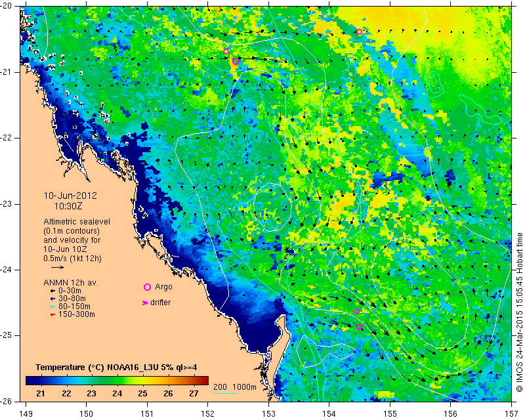Click the longitude axis label 153
The image size is (525, 420).
pyautogui.click(x=268, y=414)
